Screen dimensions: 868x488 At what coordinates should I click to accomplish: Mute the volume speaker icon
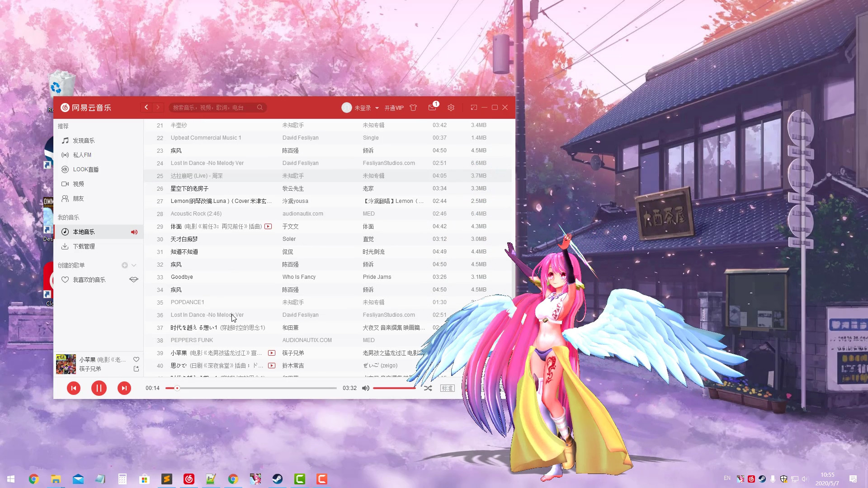coord(366,388)
